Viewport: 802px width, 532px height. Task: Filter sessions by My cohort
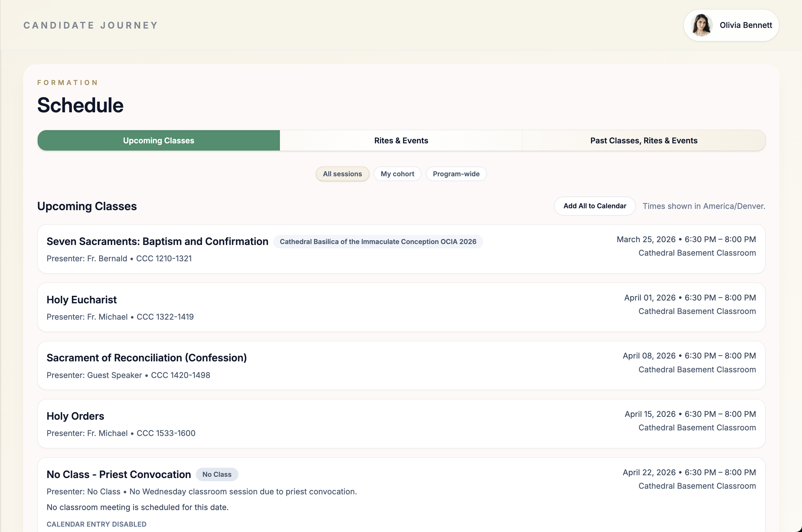(x=397, y=174)
